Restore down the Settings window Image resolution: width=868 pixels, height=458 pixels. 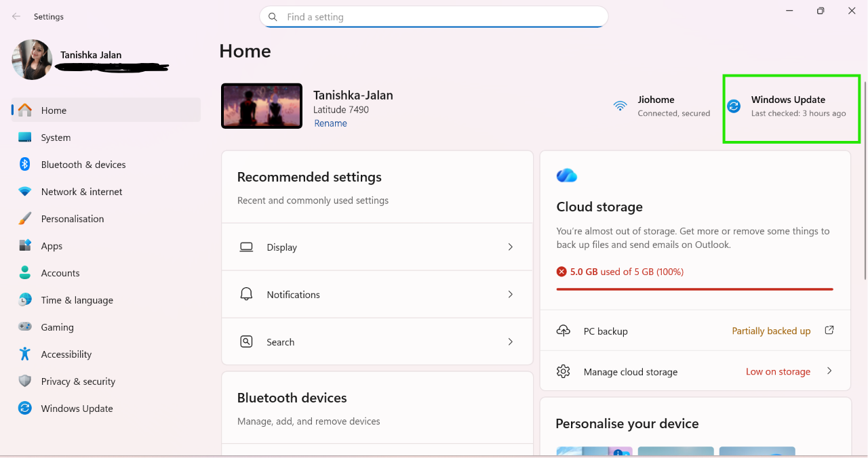(x=821, y=11)
